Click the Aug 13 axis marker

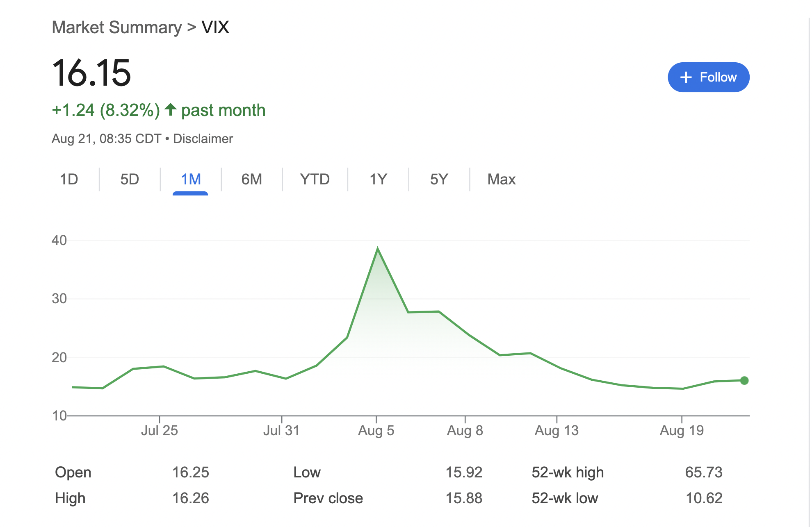(x=557, y=430)
